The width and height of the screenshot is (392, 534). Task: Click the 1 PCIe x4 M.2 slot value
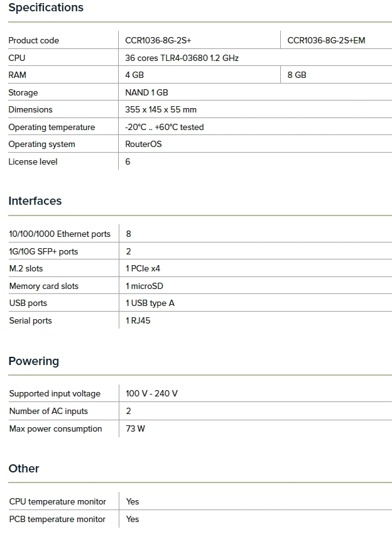[143, 268]
